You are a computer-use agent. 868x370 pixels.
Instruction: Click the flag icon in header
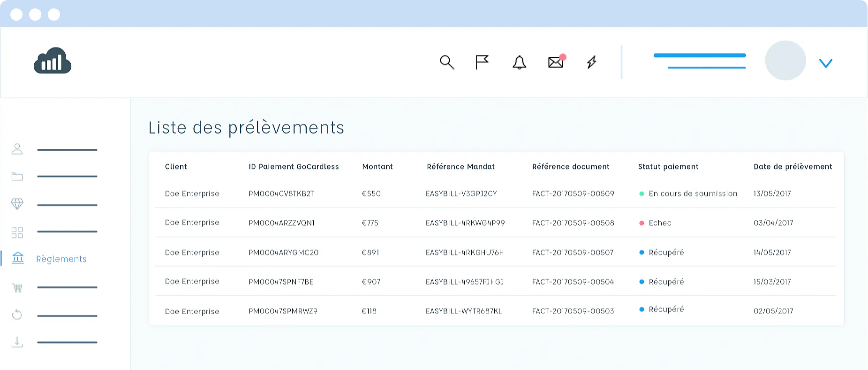(x=482, y=62)
